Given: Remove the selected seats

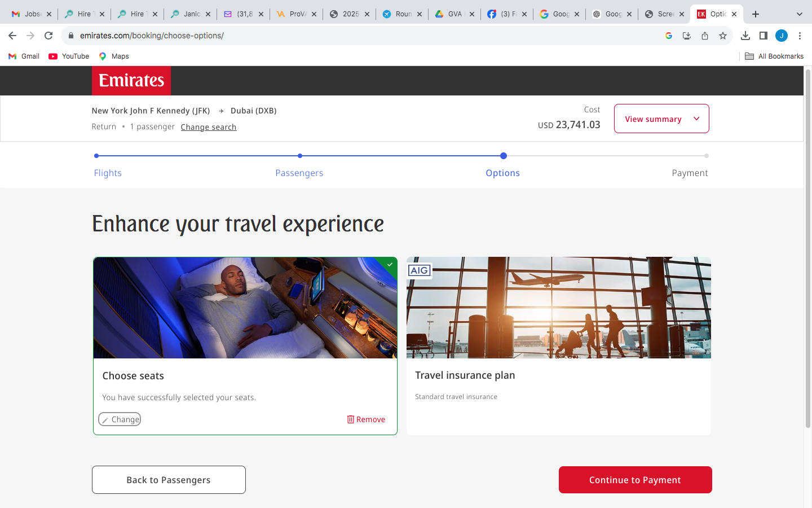Looking at the screenshot, I should [366, 419].
